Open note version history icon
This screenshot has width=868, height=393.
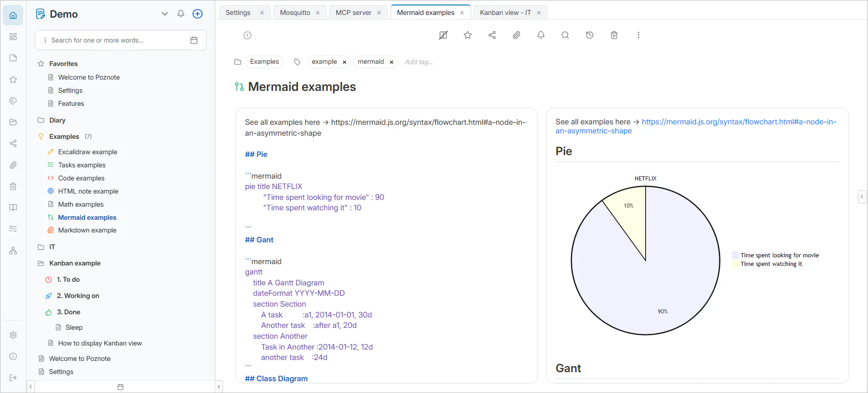590,35
